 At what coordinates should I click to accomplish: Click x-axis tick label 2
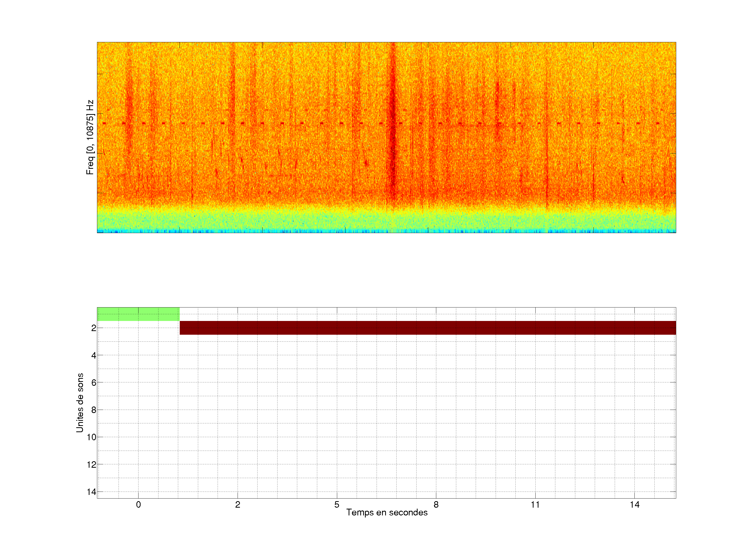pos(237,505)
